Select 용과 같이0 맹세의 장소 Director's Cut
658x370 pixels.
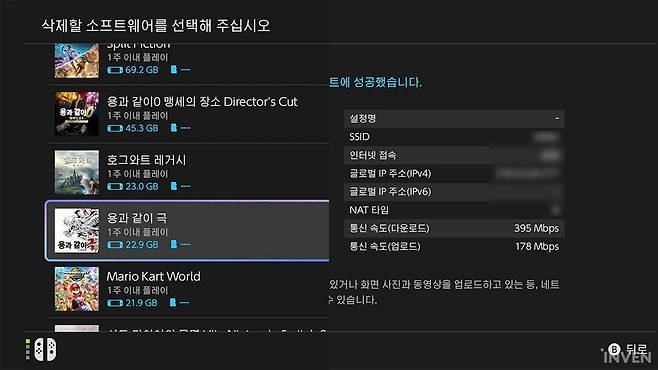(189, 114)
